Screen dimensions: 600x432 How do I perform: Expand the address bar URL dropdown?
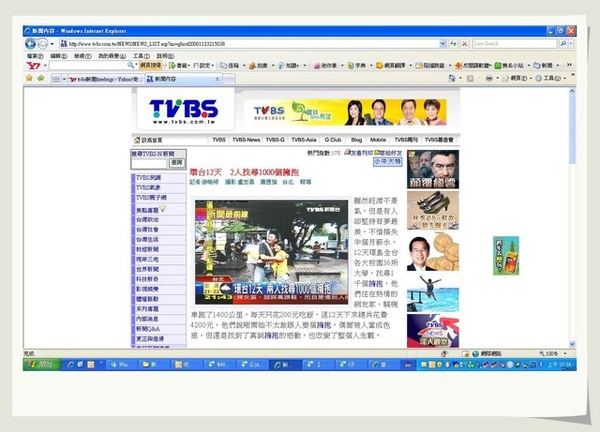coord(443,44)
